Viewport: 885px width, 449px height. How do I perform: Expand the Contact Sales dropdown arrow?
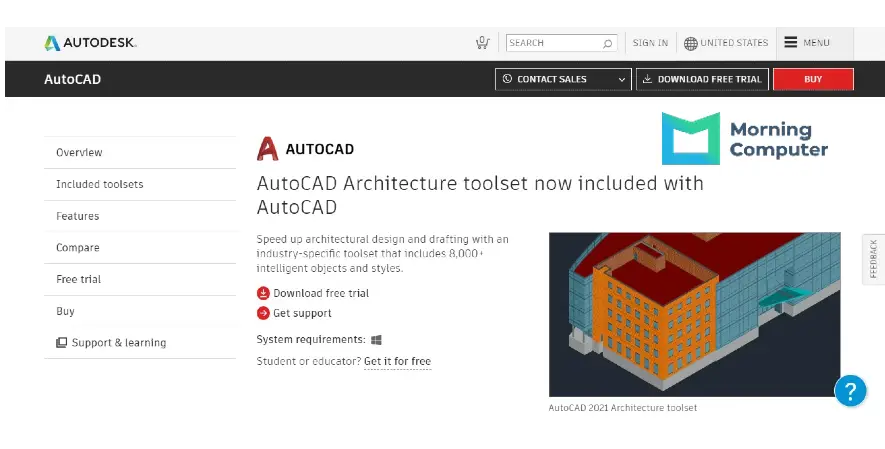[x=621, y=80]
